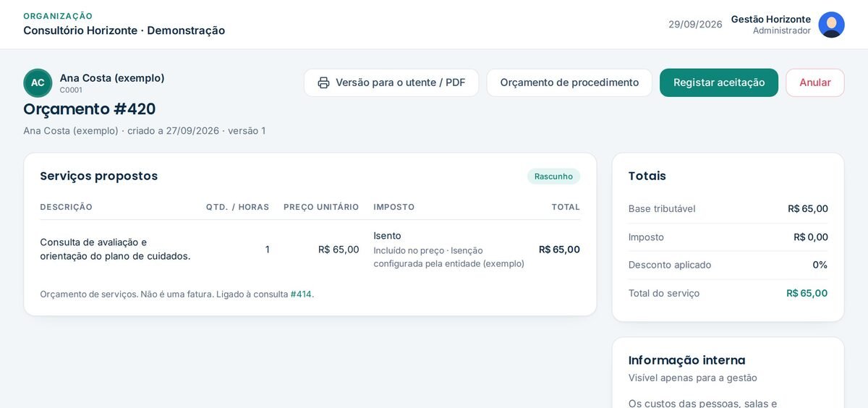This screenshot has height=408, width=868.
Task: Click the Total column header
Action: coord(566,207)
